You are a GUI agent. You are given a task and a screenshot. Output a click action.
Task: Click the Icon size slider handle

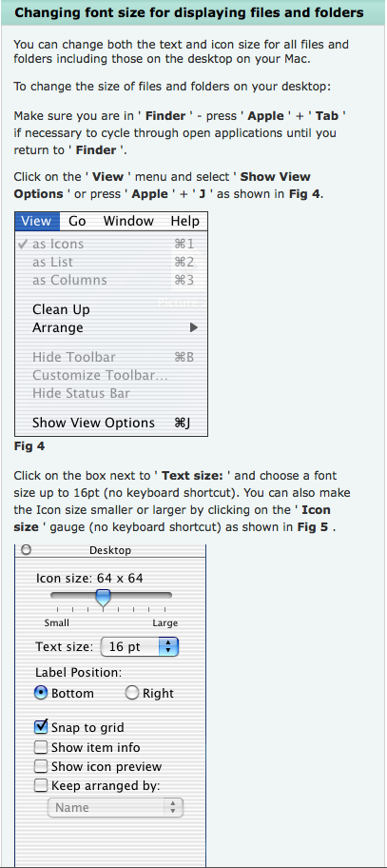(103, 599)
